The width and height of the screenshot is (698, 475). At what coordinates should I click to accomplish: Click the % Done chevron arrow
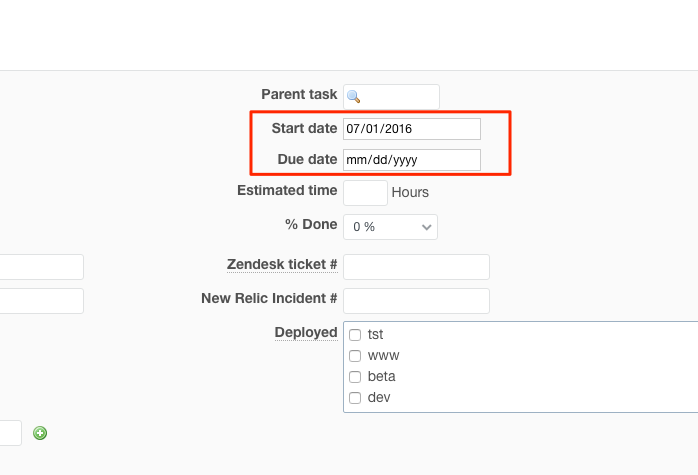coord(426,227)
